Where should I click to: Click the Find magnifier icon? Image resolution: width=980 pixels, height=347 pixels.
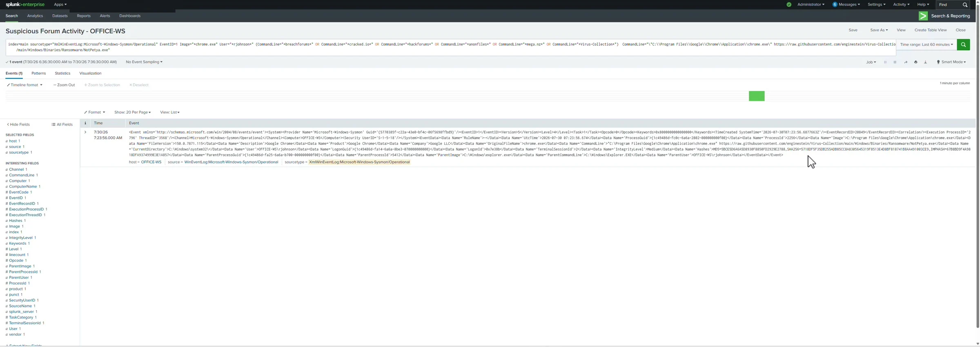tap(965, 5)
